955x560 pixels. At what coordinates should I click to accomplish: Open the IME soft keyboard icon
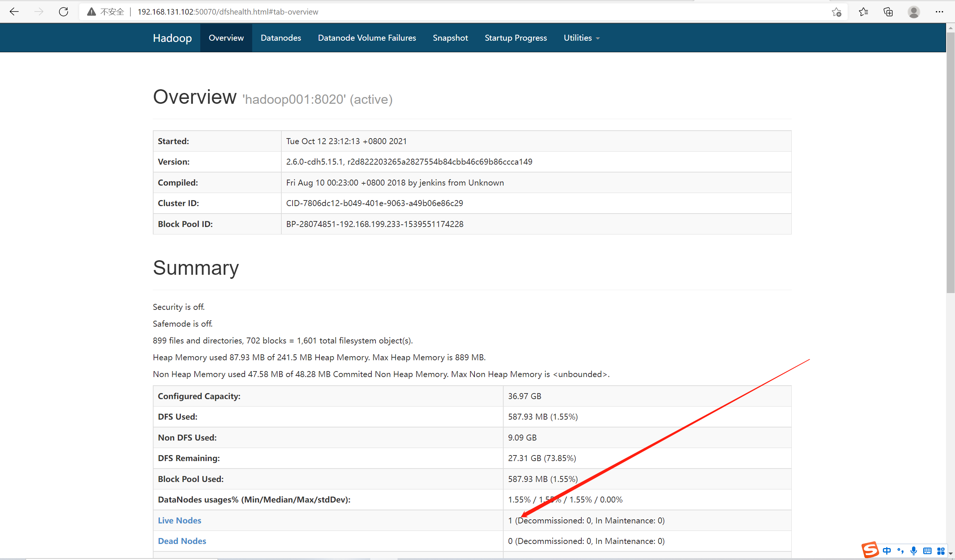(927, 551)
